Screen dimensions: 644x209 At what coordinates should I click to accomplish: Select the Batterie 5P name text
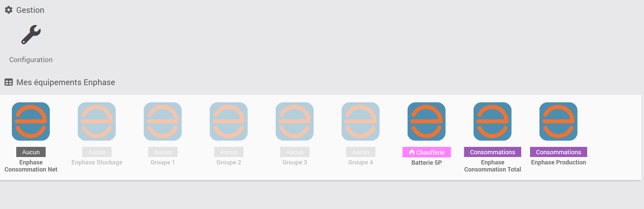427,163
